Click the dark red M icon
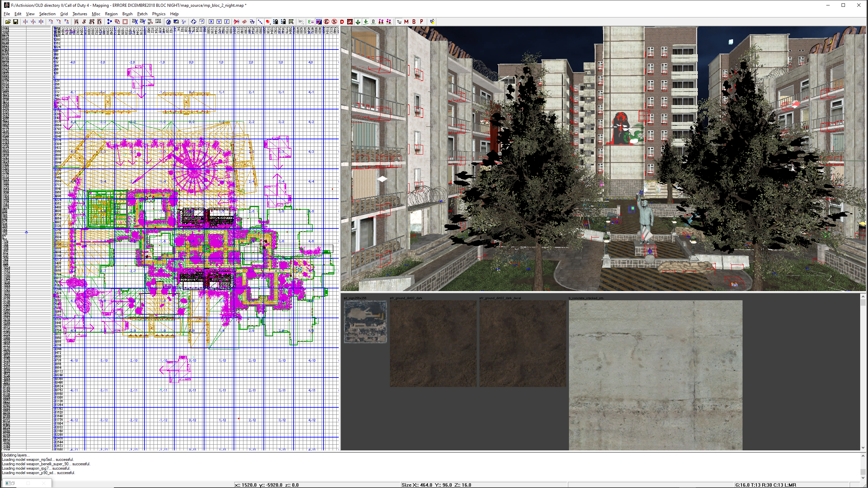This screenshot has height=488, width=868. [x=406, y=22]
